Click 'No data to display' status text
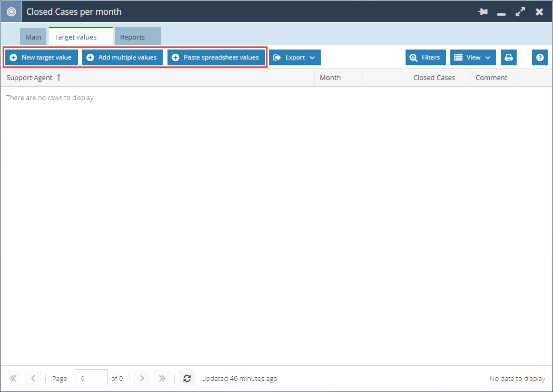553x392 pixels. tap(517, 379)
